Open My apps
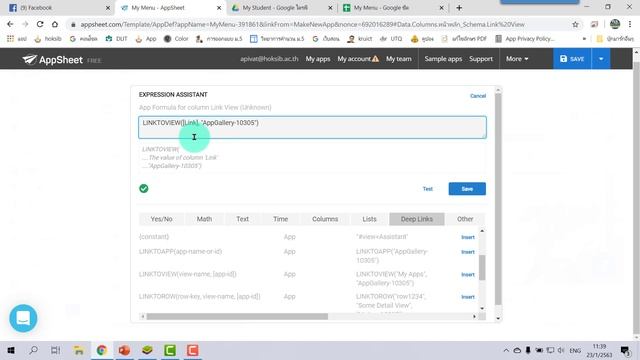Image resolution: width=640 pixels, height=360 pixels. (318, 59)
